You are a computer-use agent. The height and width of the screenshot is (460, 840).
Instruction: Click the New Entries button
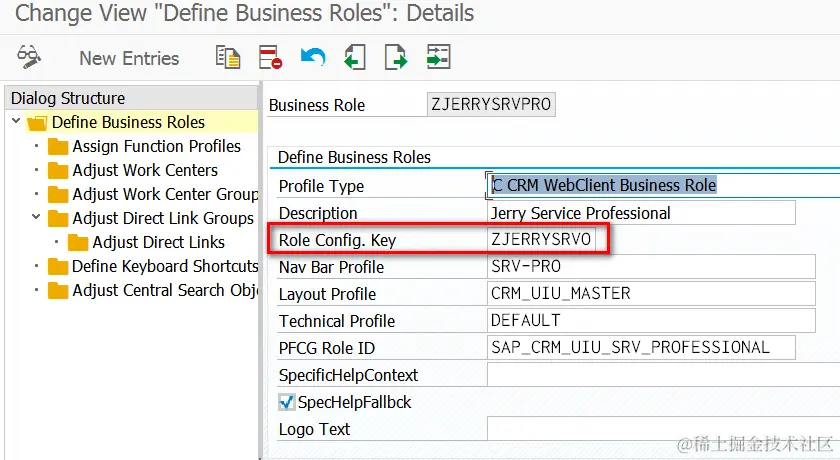pyautogui.click(x=129, y=58)
